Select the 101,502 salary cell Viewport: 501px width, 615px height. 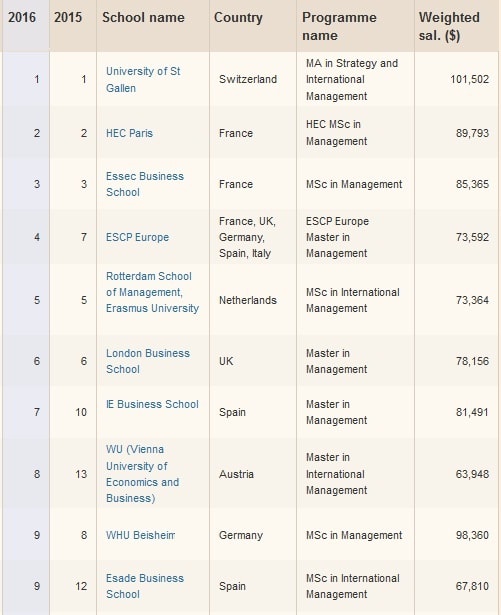click(x=470, y=80)
